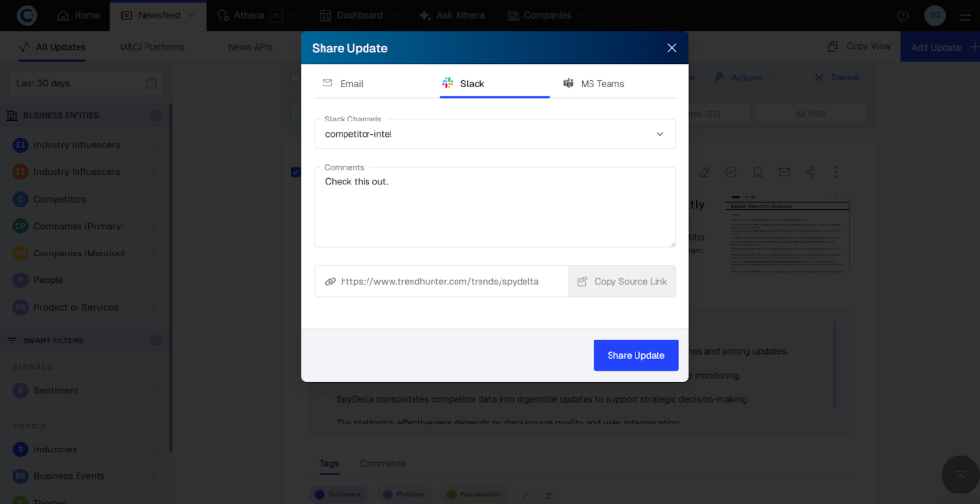Screen dimensions: 980x504
Task: Open the M&CI Platforms tab
Action: tap(152, 47)
